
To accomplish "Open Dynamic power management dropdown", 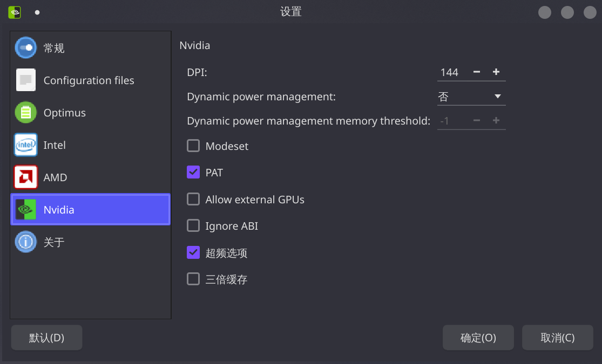I will pyautogui.click(x=471, y=97).
